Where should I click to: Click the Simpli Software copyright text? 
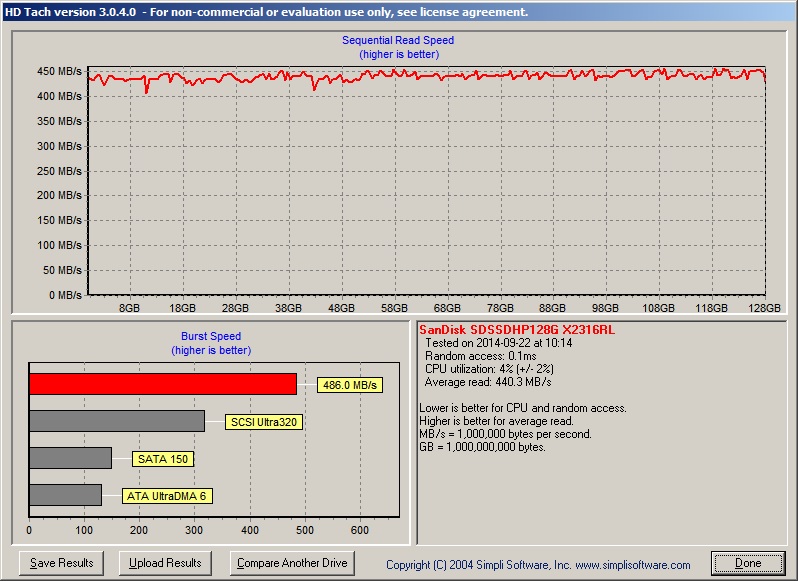point(538,565)
